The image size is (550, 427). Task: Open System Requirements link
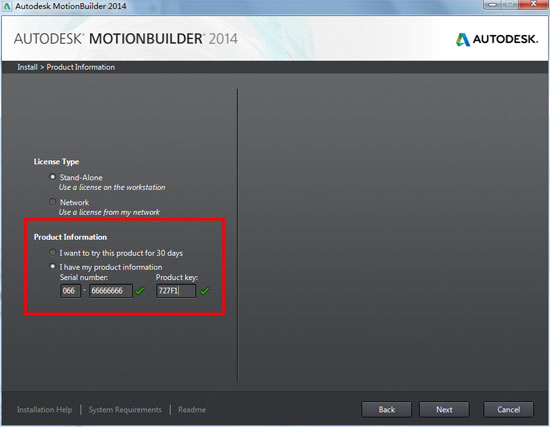(125, 409)
